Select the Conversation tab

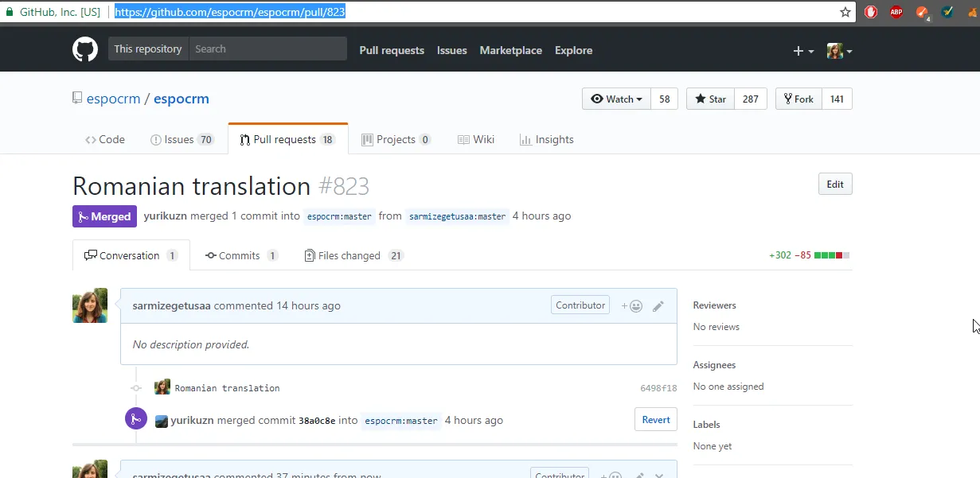click(131, 255)
